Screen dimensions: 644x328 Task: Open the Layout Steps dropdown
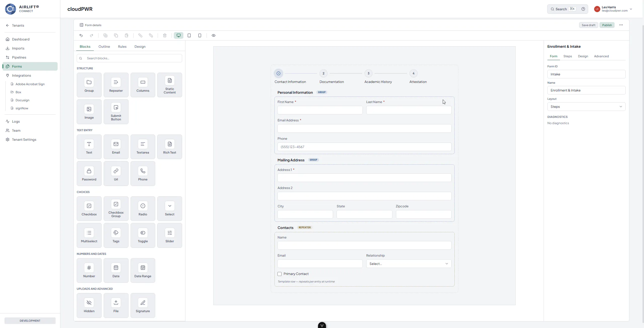pos(586,107)
